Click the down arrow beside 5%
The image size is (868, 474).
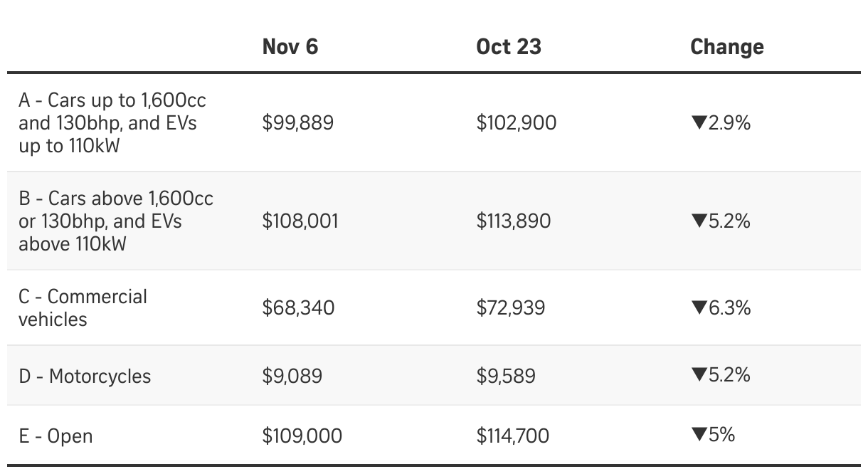coord(698,435)
